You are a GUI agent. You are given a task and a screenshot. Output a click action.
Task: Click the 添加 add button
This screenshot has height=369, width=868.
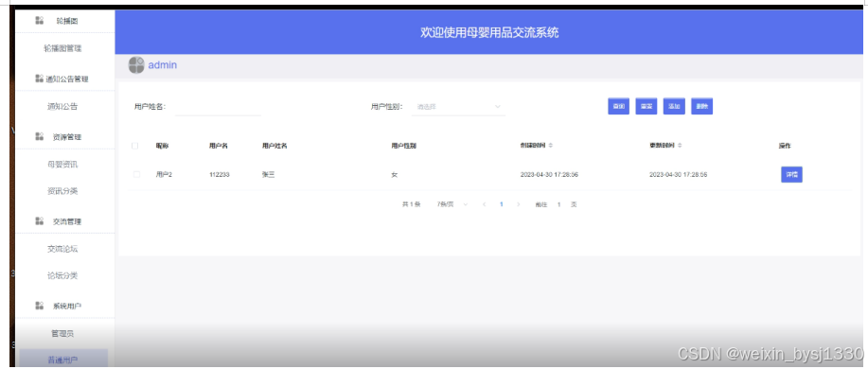(674, 106)
